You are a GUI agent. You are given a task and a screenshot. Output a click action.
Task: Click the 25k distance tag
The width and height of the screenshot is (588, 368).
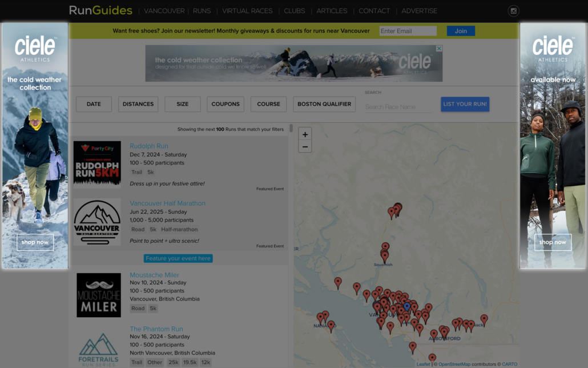tap(173, 362)
